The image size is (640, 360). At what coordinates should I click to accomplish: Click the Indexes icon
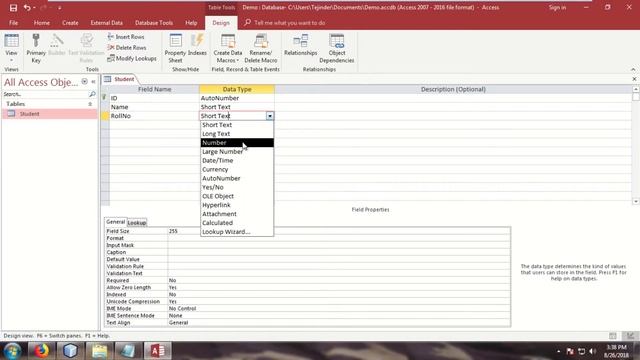coord(197,45)
